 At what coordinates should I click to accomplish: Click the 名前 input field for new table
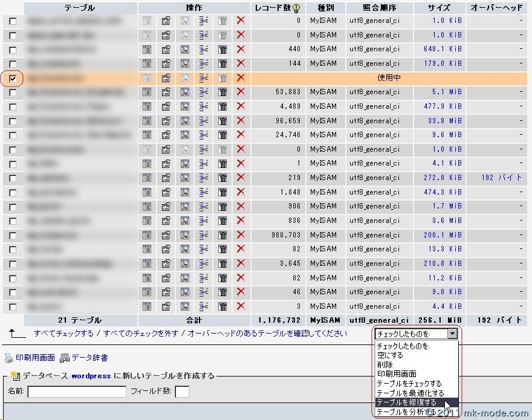point(76,392)
